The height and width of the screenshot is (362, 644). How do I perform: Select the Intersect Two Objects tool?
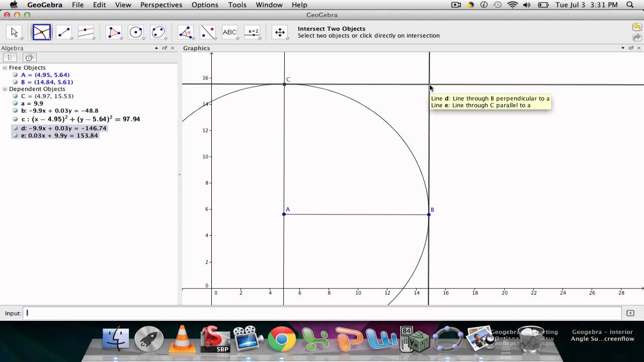pos(41,33)
